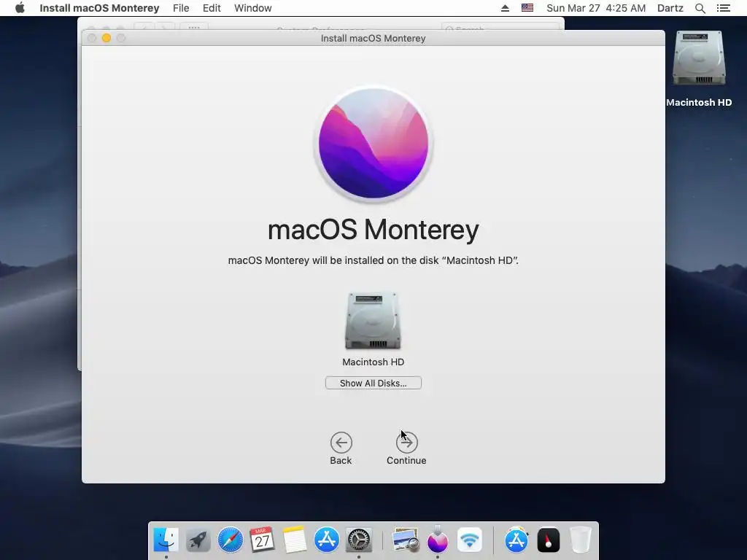This screenshot has width=747, height=560.
Task: Open the Wi-Fi app in Dock
Action: pyautogui.click(x=470, y=540)
